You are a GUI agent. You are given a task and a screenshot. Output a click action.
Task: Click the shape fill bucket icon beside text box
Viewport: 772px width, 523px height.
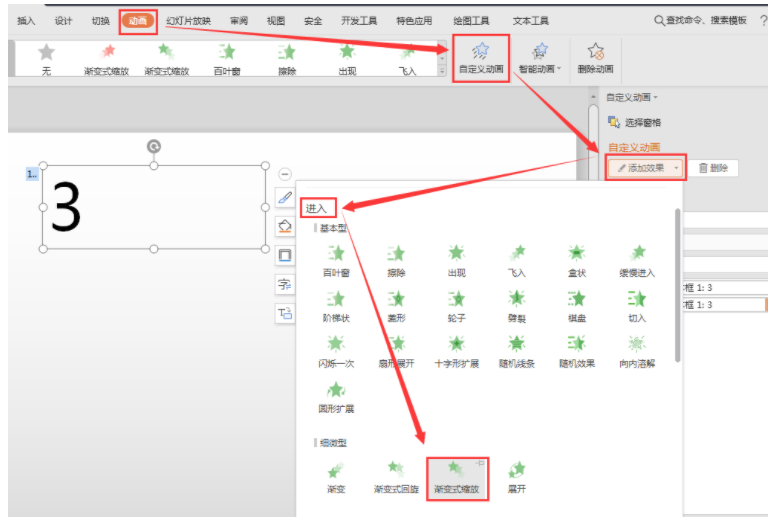[285, 226]
